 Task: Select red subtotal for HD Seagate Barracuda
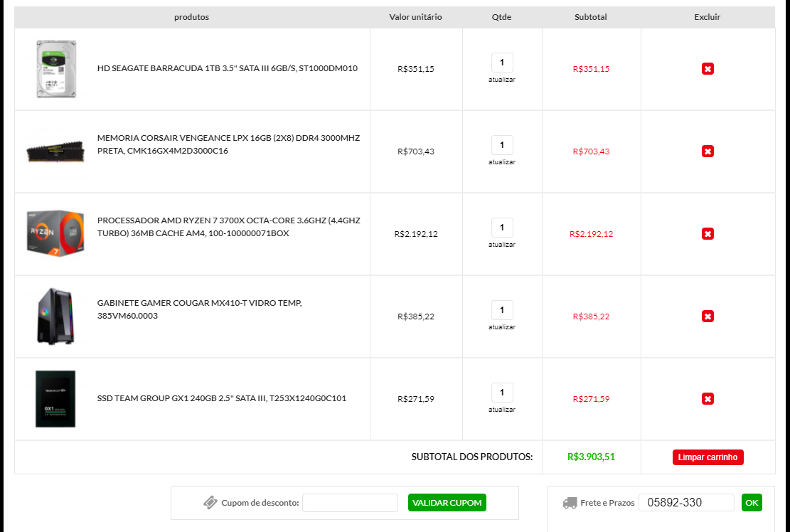click(591, 69)
